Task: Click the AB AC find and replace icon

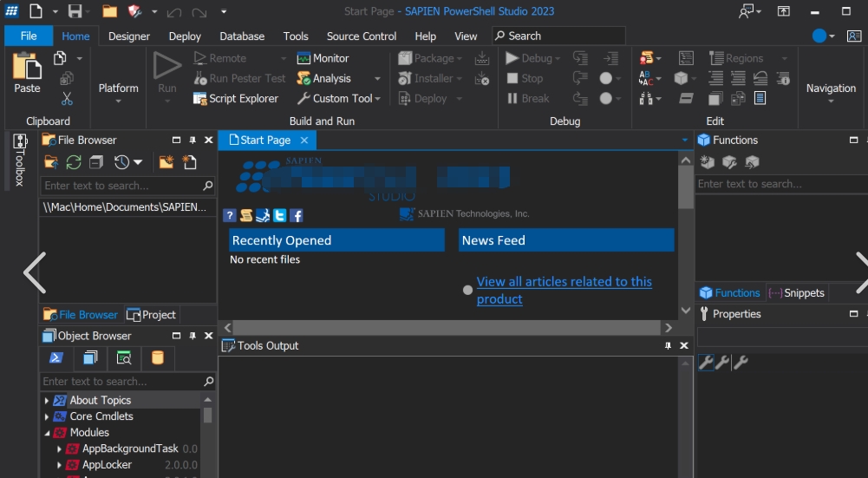Action: (x=646, y=78)
